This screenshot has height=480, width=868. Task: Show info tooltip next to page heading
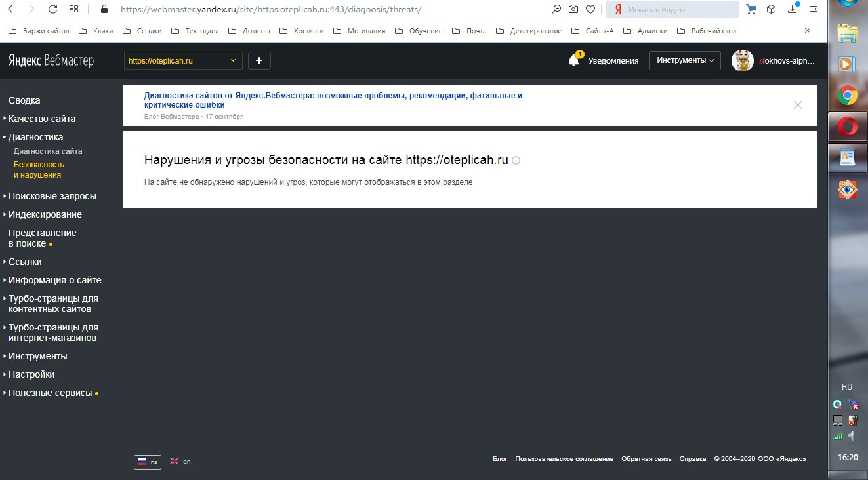pos(516,161)
